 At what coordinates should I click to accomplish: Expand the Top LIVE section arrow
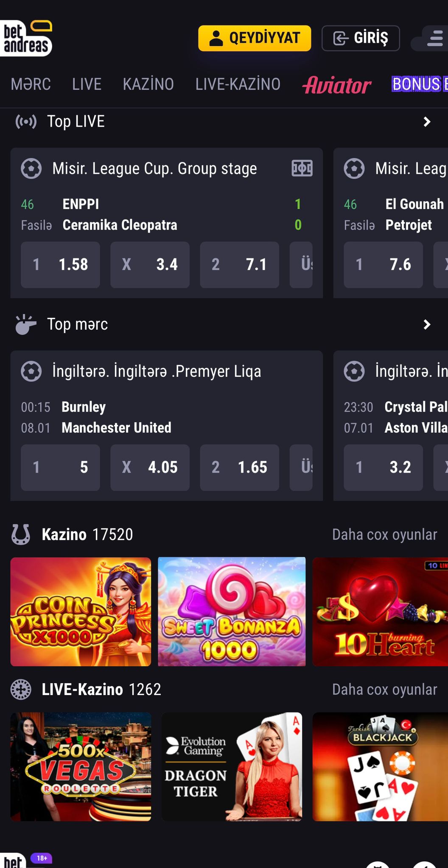427,122
